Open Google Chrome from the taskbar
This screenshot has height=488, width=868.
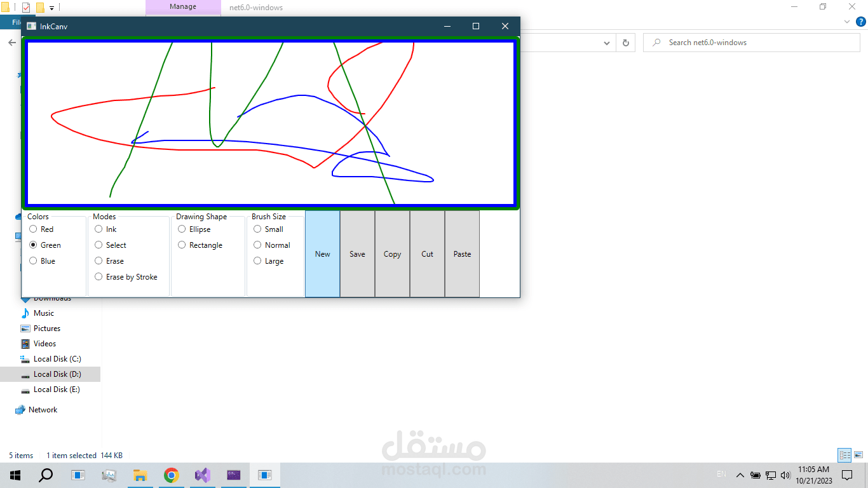tap(171, 475)
